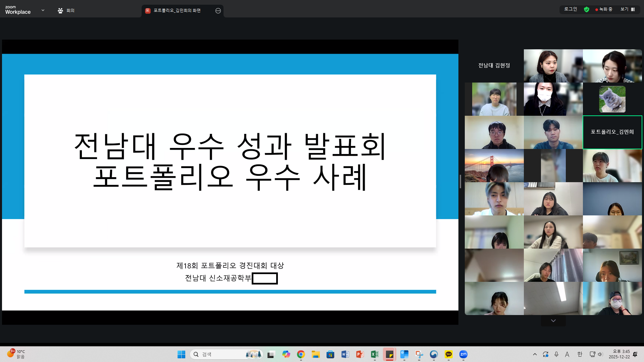This screenshot has height=362, width=644.
Task: Open the 보기 view options dropdown
Action: [x=624, y=9]
